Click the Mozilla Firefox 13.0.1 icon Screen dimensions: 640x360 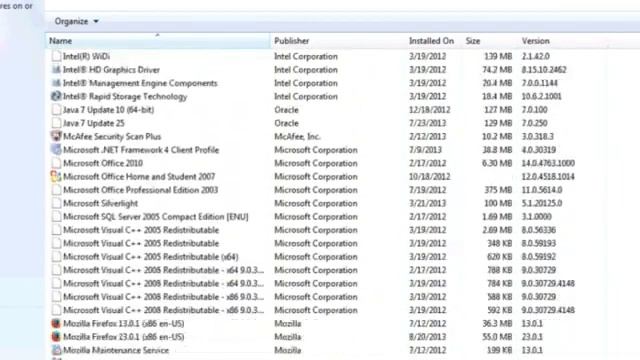(x=56, y=323)
